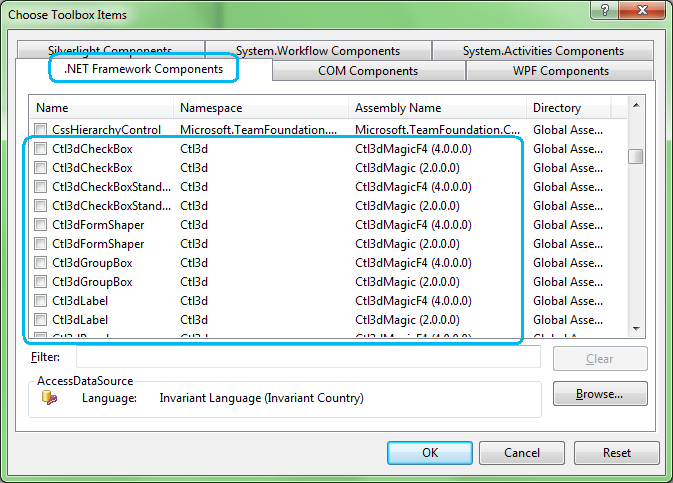This screenshot has width=673, height=483.
Task: Click the Reset button
Action: pos(616,453)
